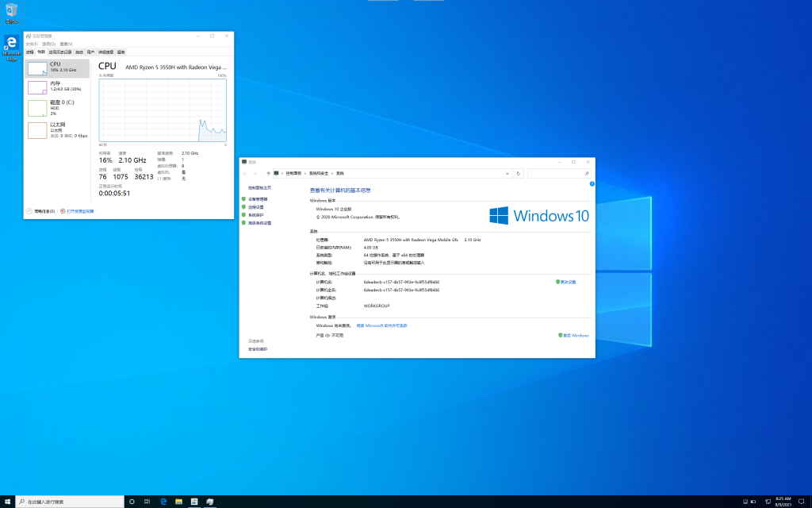The height and width of the screenshot is (508, 812).
Task: Click the threads count 1075
Action: point(121,177)
